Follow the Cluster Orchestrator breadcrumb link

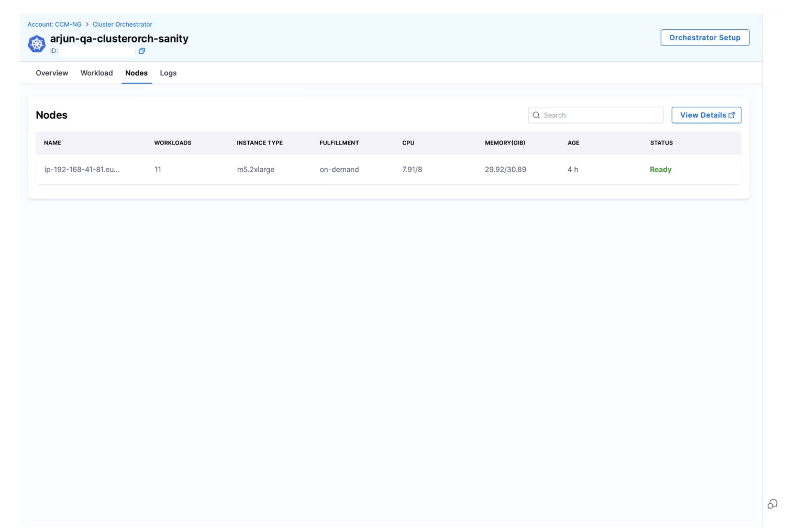(123, 25)
